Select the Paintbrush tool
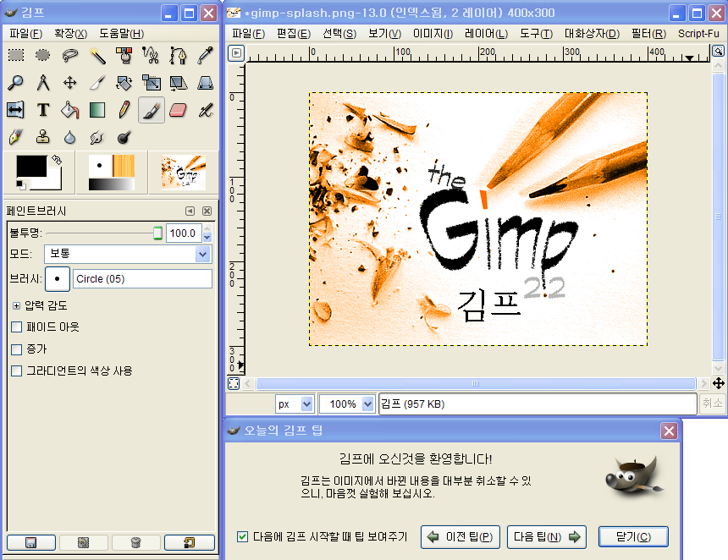This screenshot has height=560, width=728. tap(151, 110)
